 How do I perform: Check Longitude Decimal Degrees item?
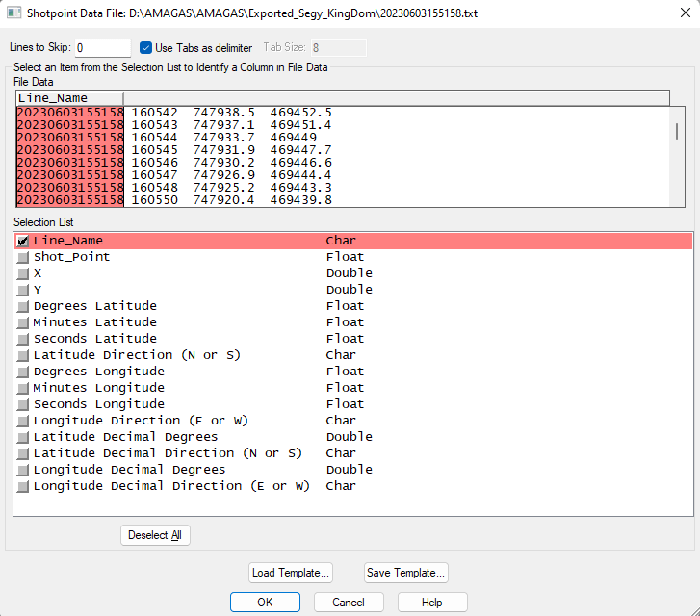click(x=23, y=471)
